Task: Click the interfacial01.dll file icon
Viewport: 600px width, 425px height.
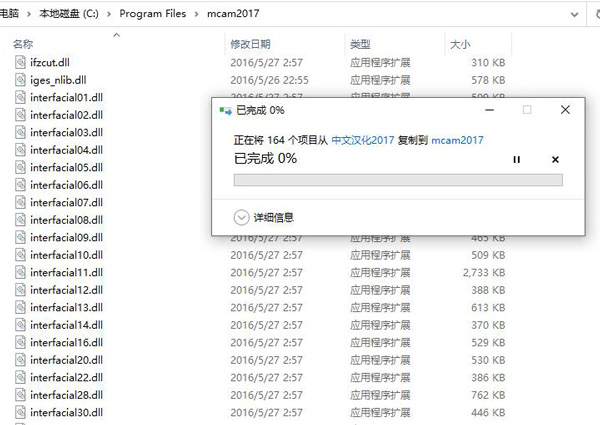Action: point(20,98)
